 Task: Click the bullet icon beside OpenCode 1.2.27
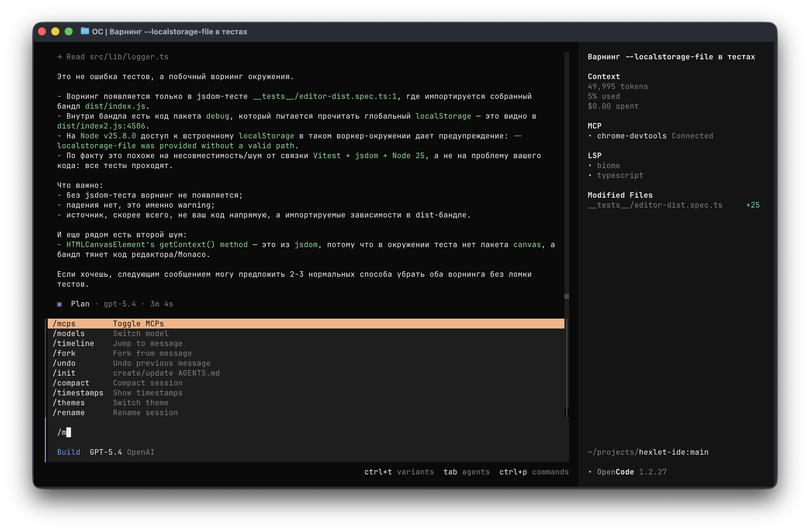(x=591, y=472)
